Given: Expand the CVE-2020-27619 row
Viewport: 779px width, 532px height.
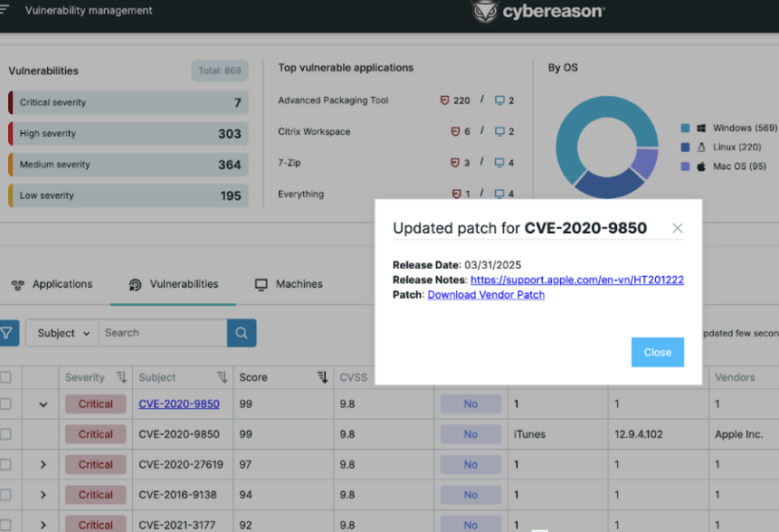Looking at the screenshot, I should (43, 464).
